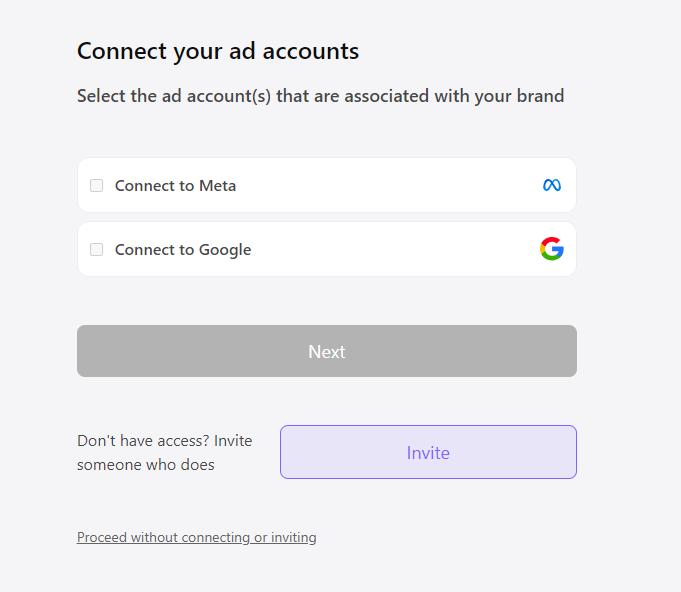681x592 pixels.
Task: Enable the Connect to Google checkbox
Action: (x=97, y=249)
